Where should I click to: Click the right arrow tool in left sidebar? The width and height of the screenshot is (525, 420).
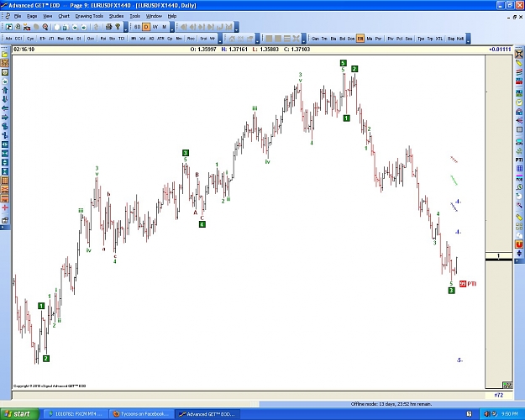pyautogui.click(x=5, y=118)
